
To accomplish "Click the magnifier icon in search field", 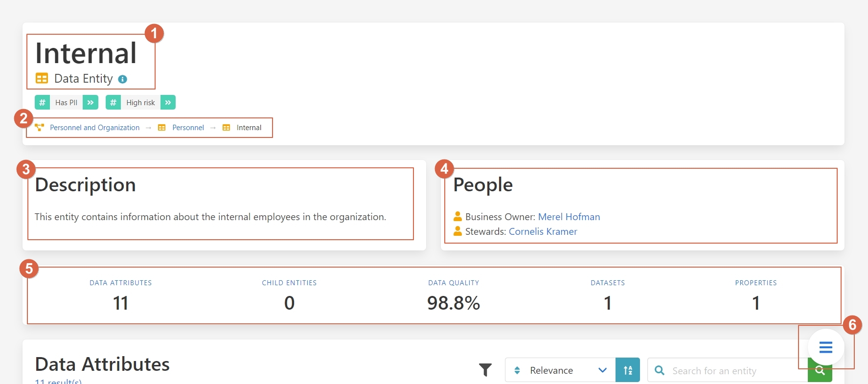I will (660, 370).
